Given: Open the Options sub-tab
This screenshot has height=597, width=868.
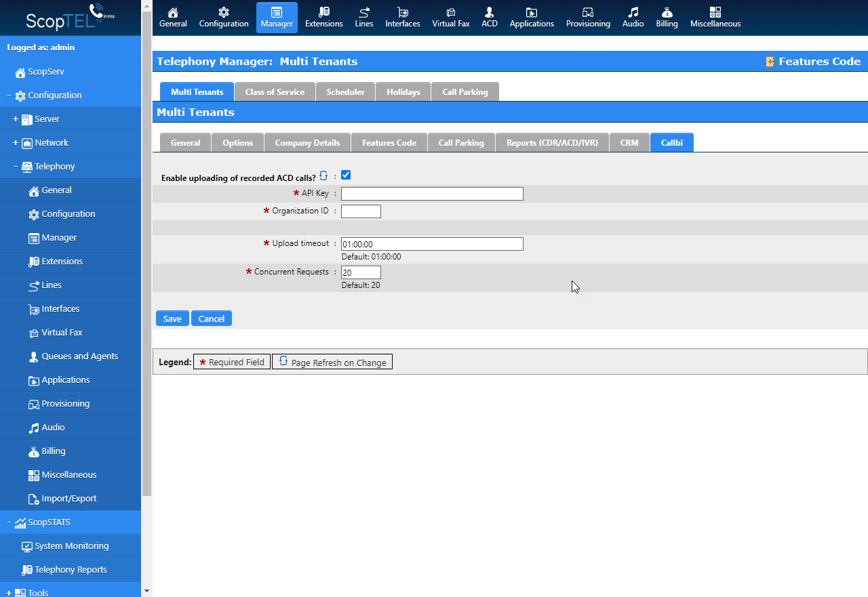Looking at the screenshot, I should (x=238, y=143).
